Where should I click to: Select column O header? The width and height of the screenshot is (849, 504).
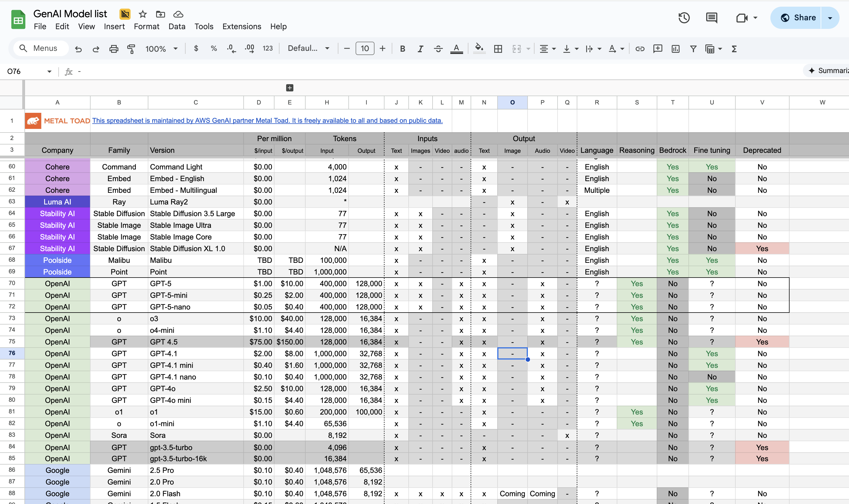coord(512,102)
